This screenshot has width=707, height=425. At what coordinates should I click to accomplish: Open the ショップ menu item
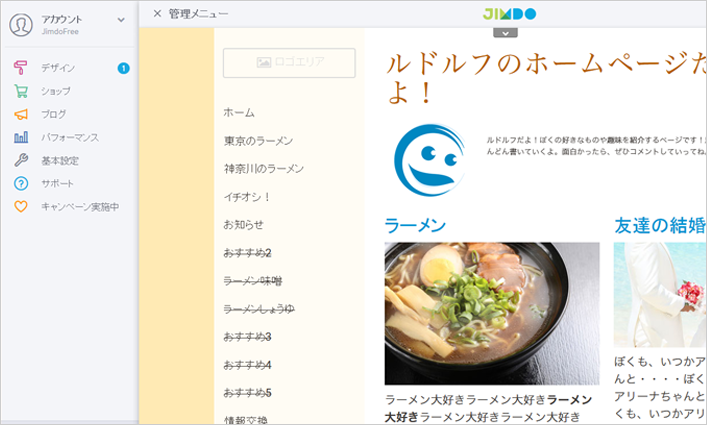tap(56, 91)
